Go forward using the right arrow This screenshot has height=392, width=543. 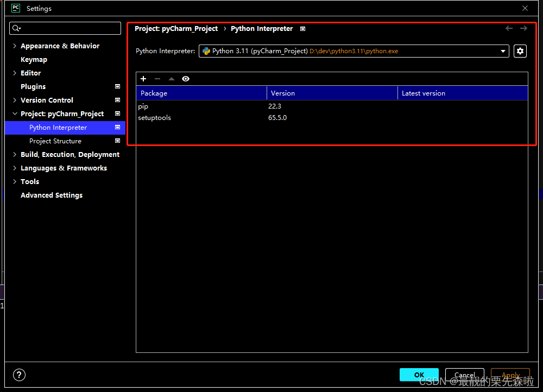[x=523, y=28]
